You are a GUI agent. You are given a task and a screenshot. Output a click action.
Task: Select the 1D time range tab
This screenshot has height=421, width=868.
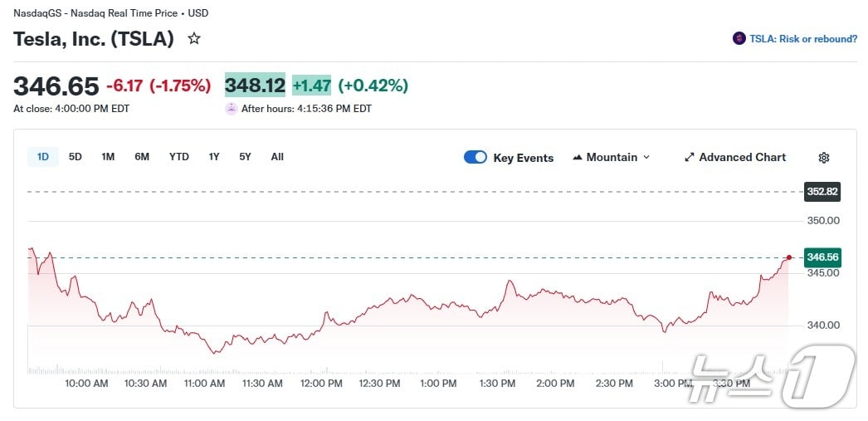(43, 156)
